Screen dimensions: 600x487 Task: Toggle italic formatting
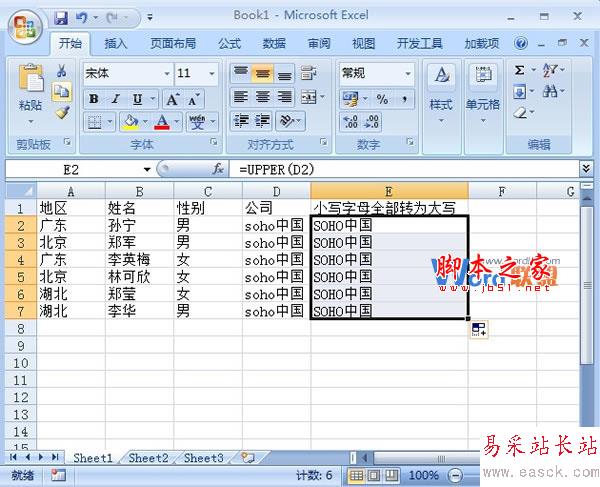pyautogui.click(x=115, y=99)
